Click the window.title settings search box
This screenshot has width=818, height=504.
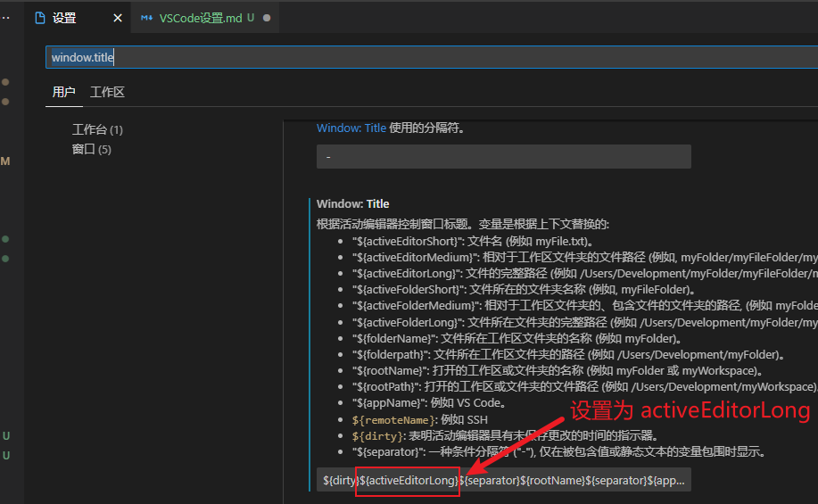[x=428, y=57]
